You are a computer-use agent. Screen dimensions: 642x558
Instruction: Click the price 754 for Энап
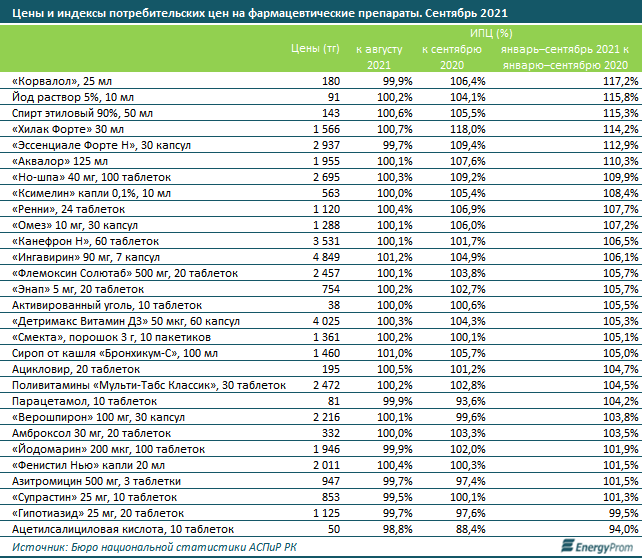(x=331, y=289)
